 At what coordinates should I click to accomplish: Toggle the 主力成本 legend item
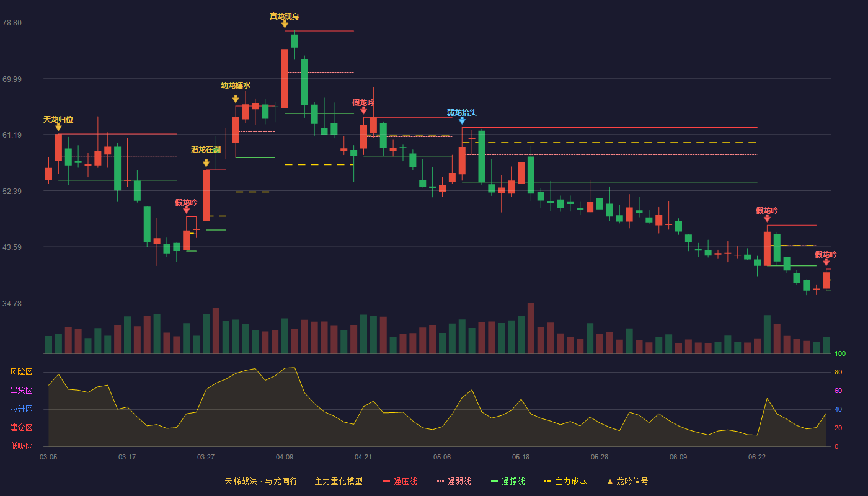click(565, 481)
